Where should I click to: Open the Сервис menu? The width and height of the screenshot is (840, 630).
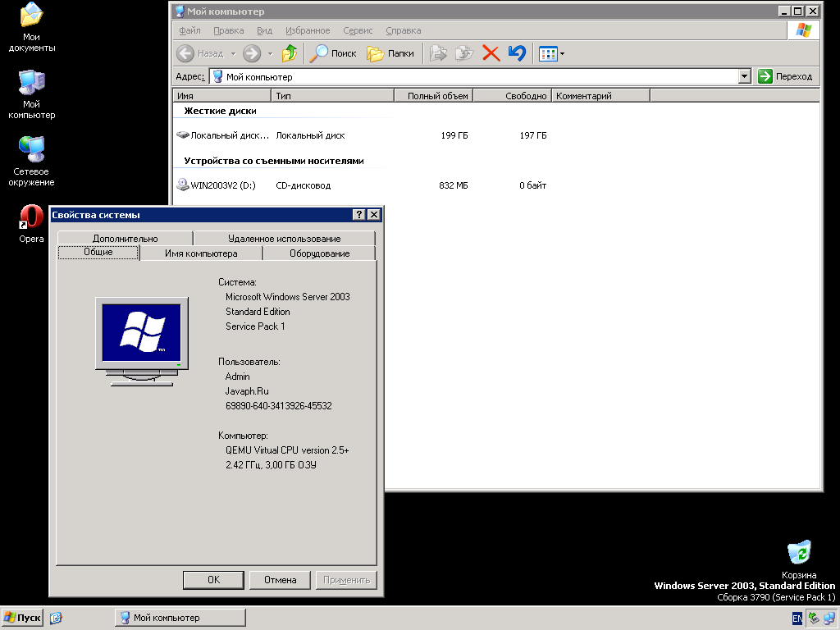(x=358, y=30)
